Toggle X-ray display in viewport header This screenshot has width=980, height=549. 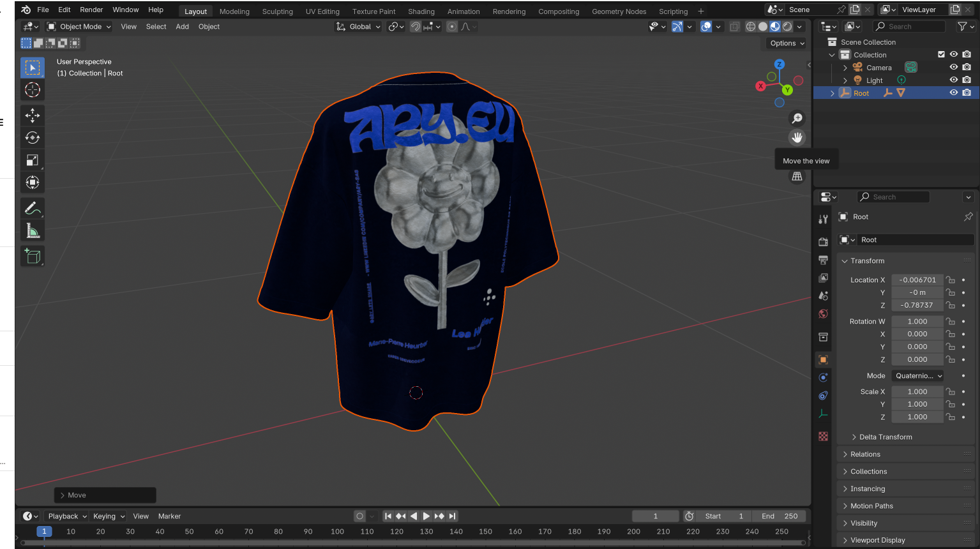(735, 26)
